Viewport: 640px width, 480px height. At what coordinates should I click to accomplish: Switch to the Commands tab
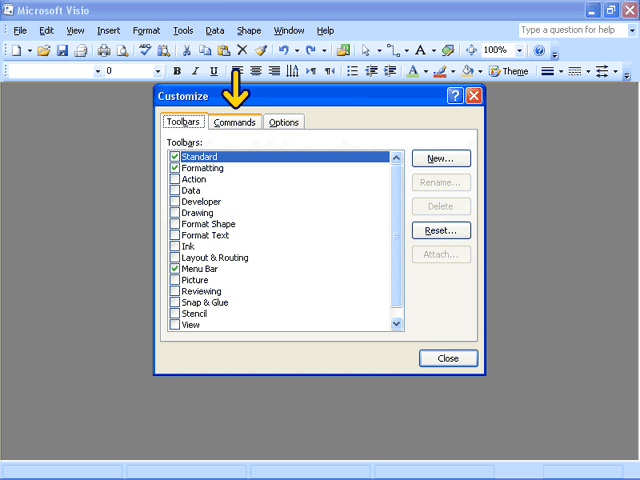click(x=235, y=122)
